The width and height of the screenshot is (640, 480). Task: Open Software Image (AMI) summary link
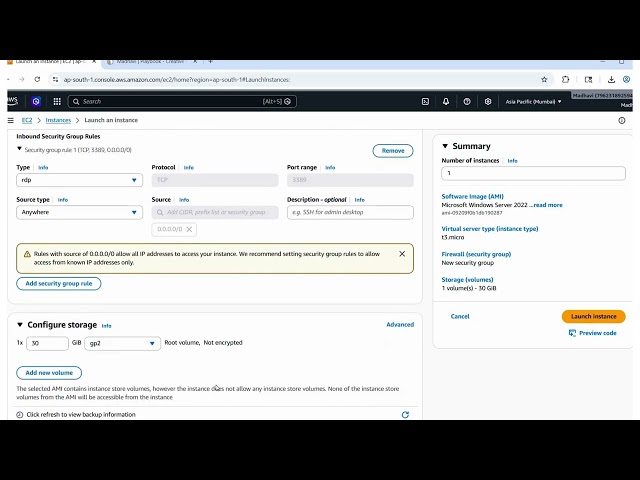click(x=472, y=196)
